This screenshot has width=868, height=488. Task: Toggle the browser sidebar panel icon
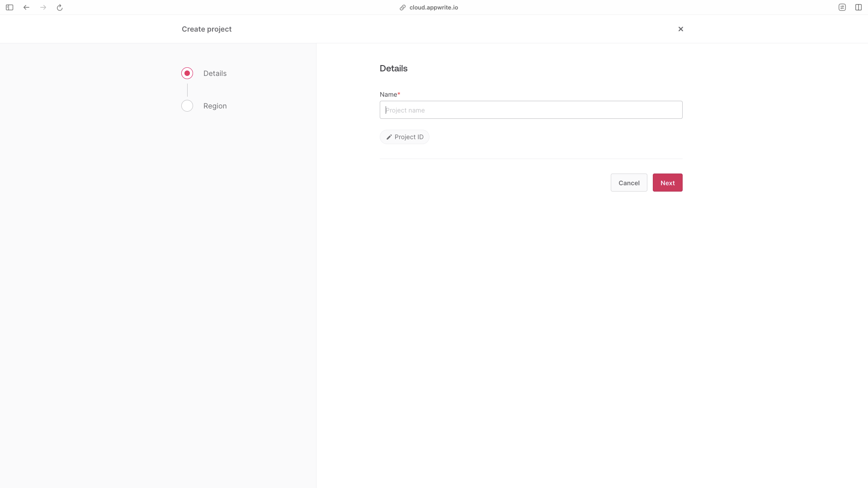click(9, 7)
